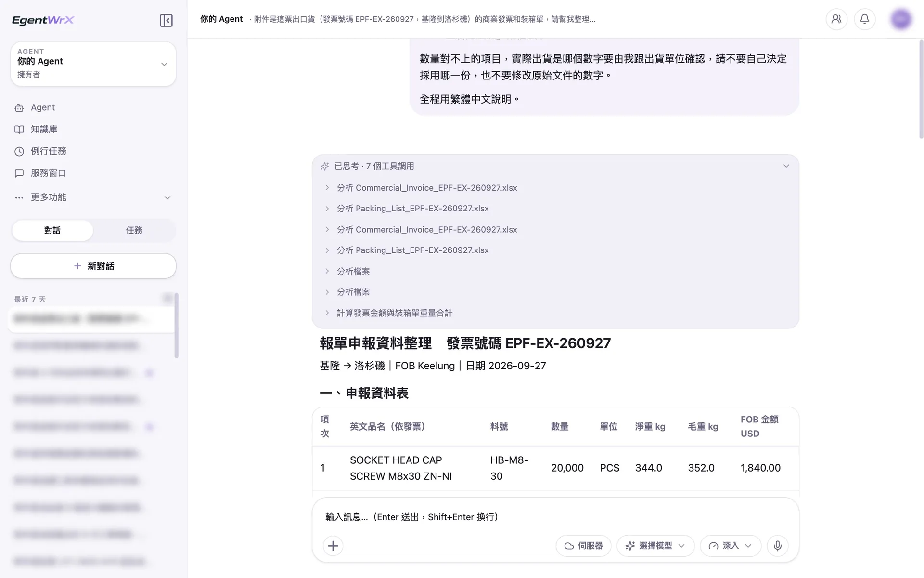Click the main chat scrollbar
The width and height of the screenshot is (924, 578).
point(921,89)
